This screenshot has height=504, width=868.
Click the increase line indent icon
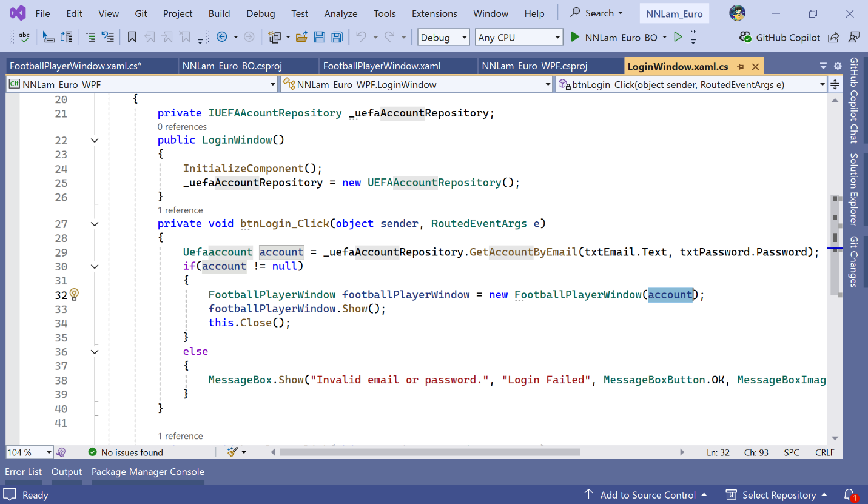[90, 37]
